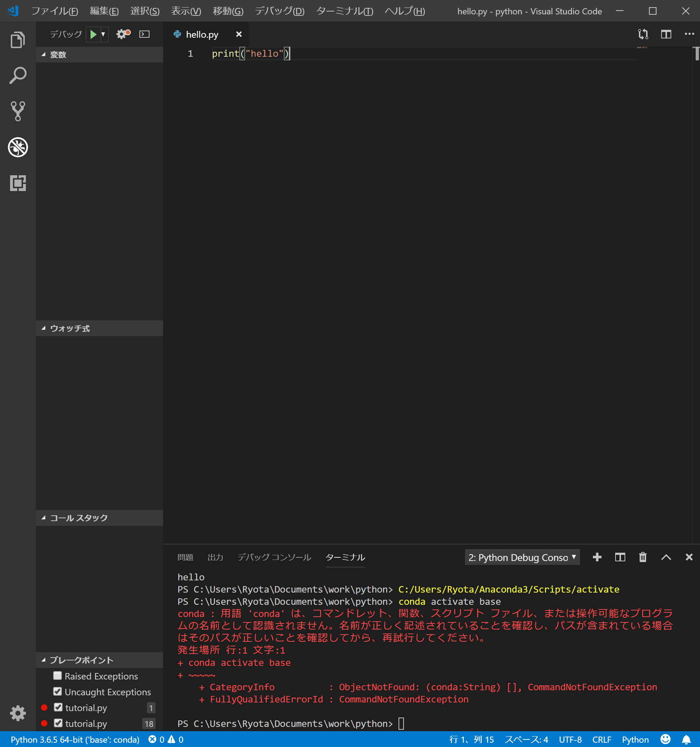The width and height of the screenshot is (700, 747).
Task: Open the terminal selector dropdown
Action: [522, 557]
